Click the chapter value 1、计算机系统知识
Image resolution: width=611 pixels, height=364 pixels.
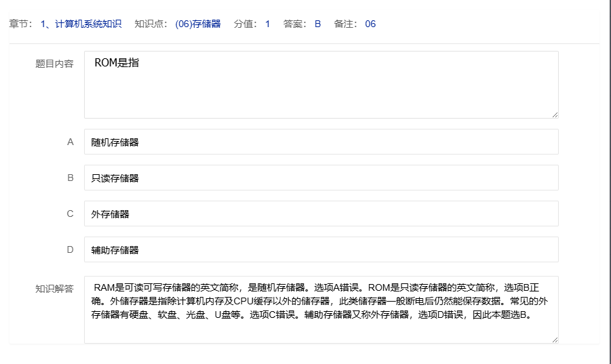click(x=81, y=24)
